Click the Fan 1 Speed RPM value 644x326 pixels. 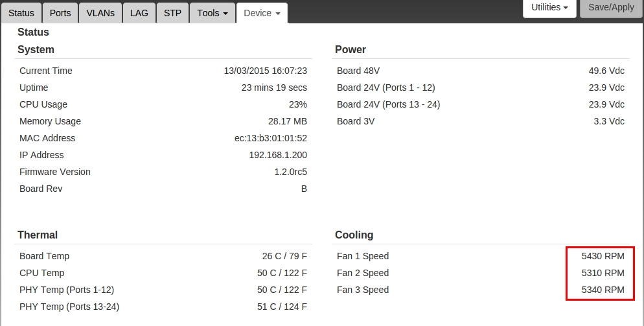tap(603, 256)
